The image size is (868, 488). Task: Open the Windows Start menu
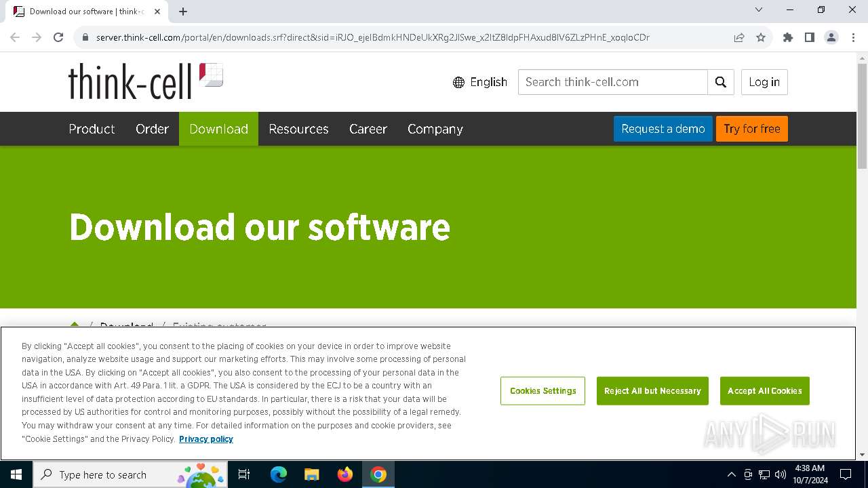[x=16, y=474]
